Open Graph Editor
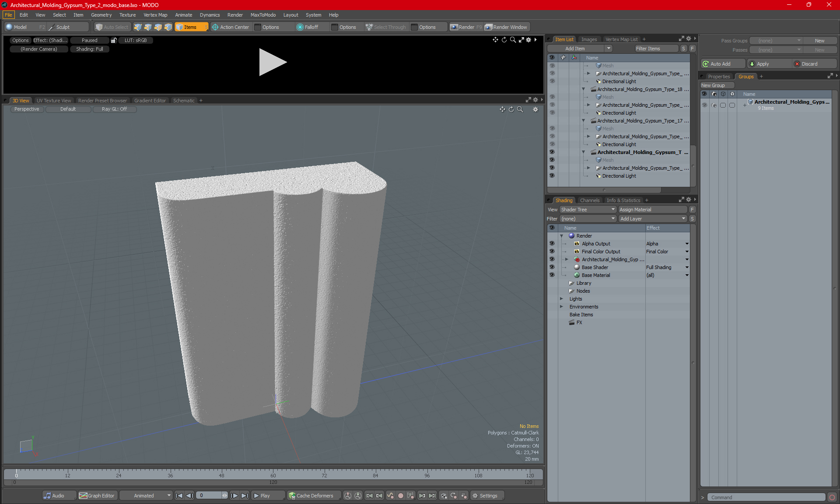This screenshot has width=840, height=504. pyautogui.click(x=97, y=496)
